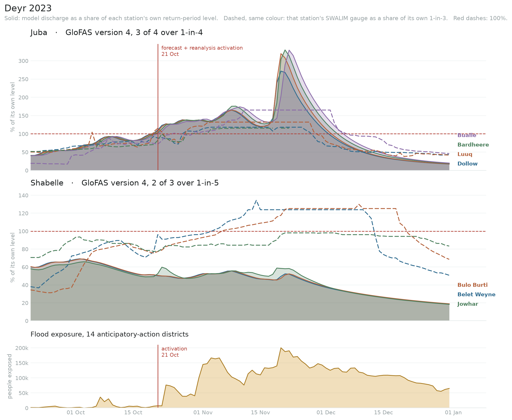Click the Juba '% of its own level' axis label
512x420 pixels.
click(12, 107)
